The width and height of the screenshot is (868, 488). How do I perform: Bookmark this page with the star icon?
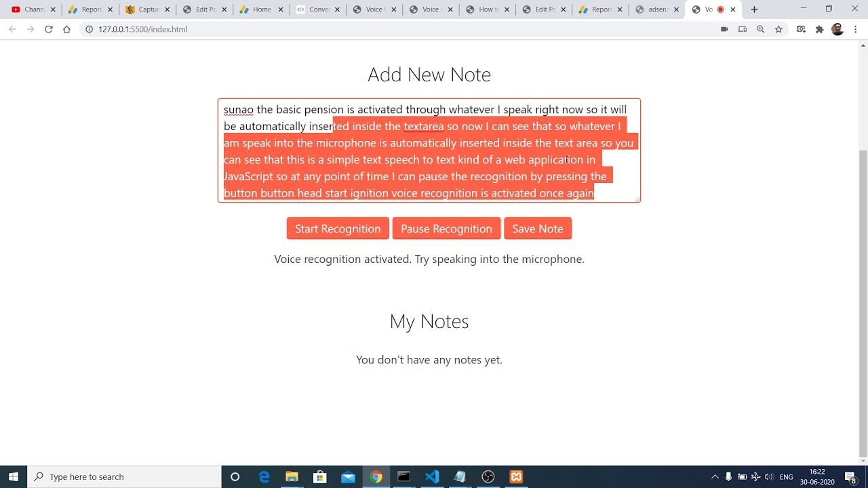(x=778, y=29)
